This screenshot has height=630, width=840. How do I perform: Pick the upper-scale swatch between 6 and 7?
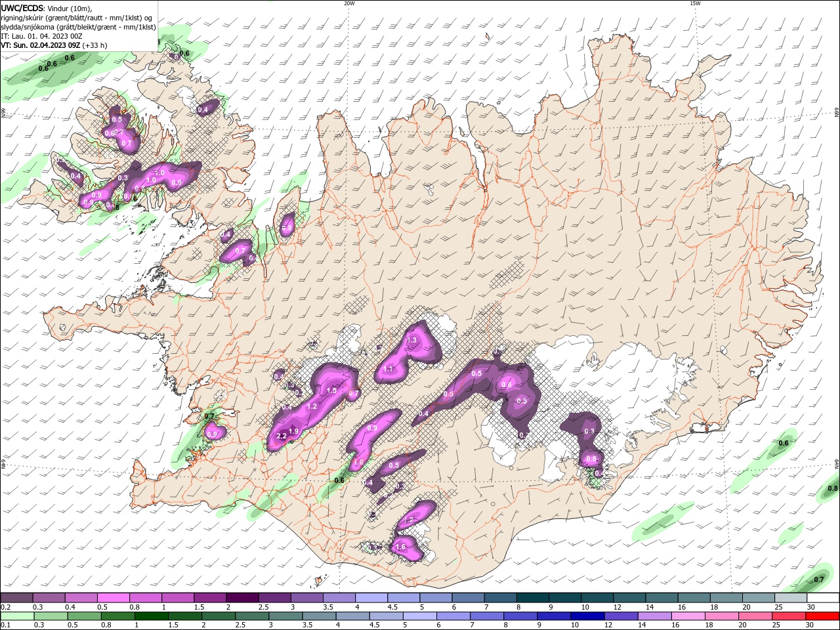click(468, 598)
